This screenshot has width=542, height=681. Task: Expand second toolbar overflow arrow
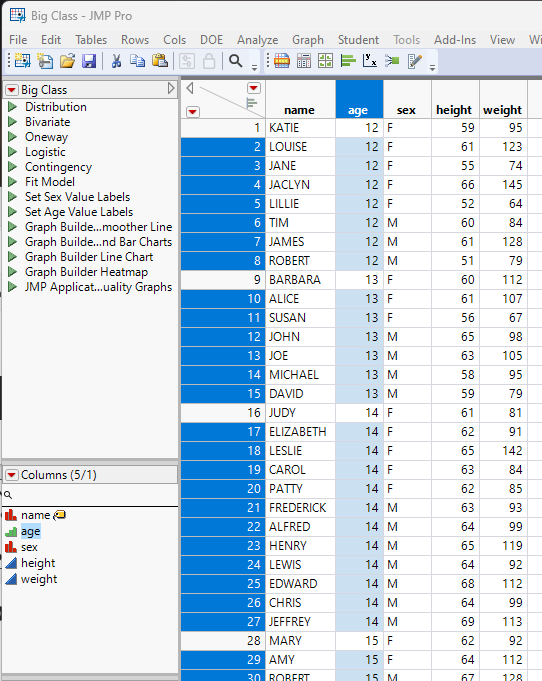(432, 67)
